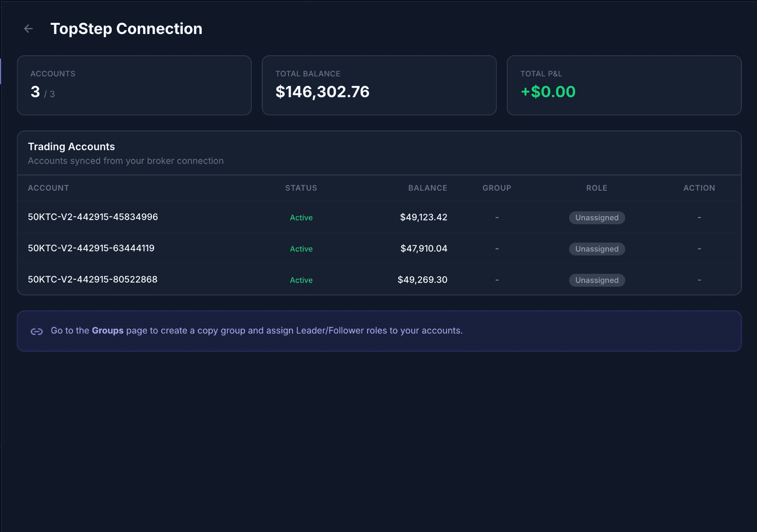Click the balance $47,910.04 for account 63444119
Screen dimensions: 757x532
click(423, 249)
